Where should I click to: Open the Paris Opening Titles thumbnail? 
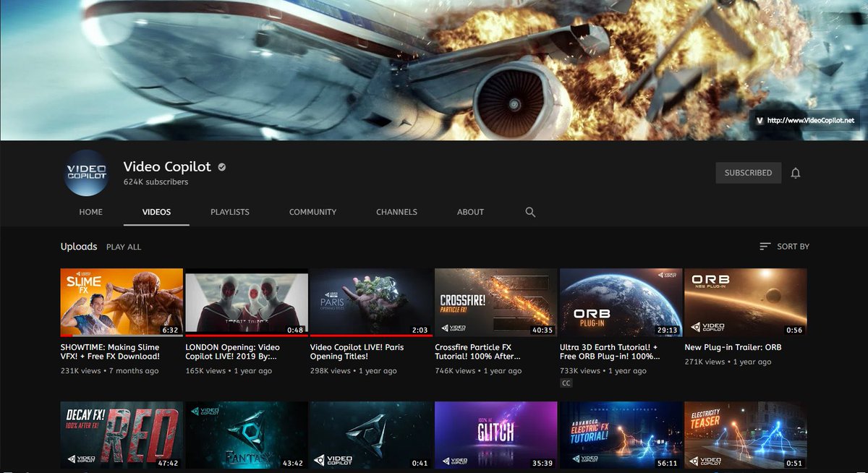[371, 303]
